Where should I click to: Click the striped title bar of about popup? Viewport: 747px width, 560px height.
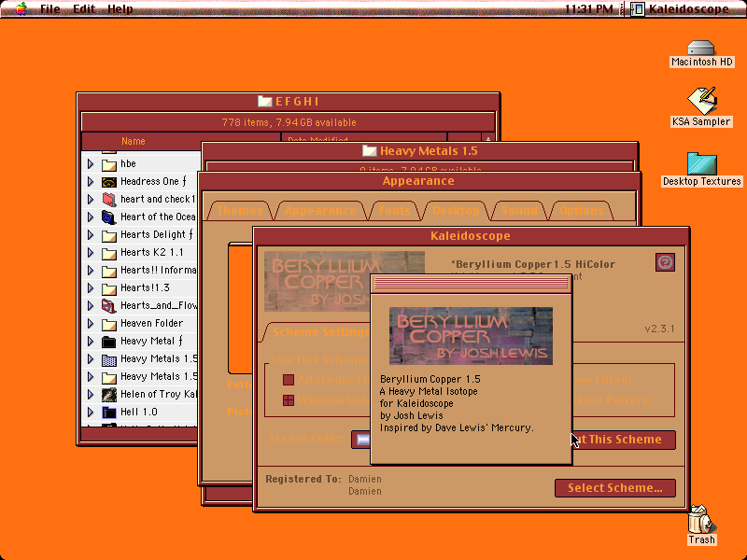tap(471, 284)
